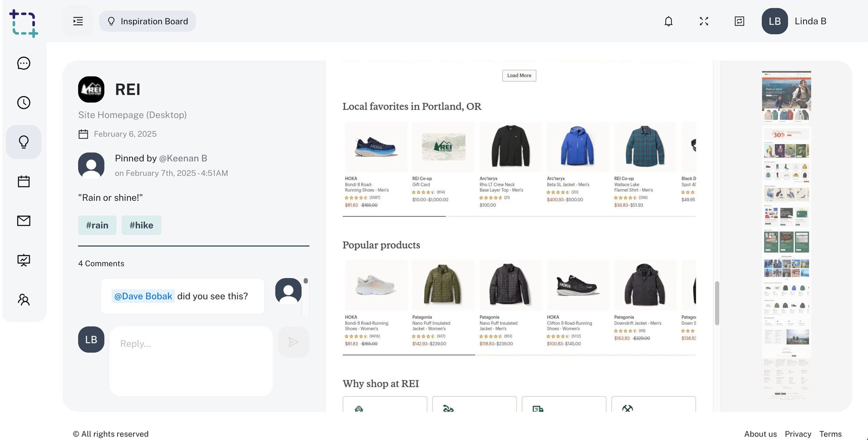
Task: Click the page preview vertical scrollbar
Action: (x=717, y=303)
